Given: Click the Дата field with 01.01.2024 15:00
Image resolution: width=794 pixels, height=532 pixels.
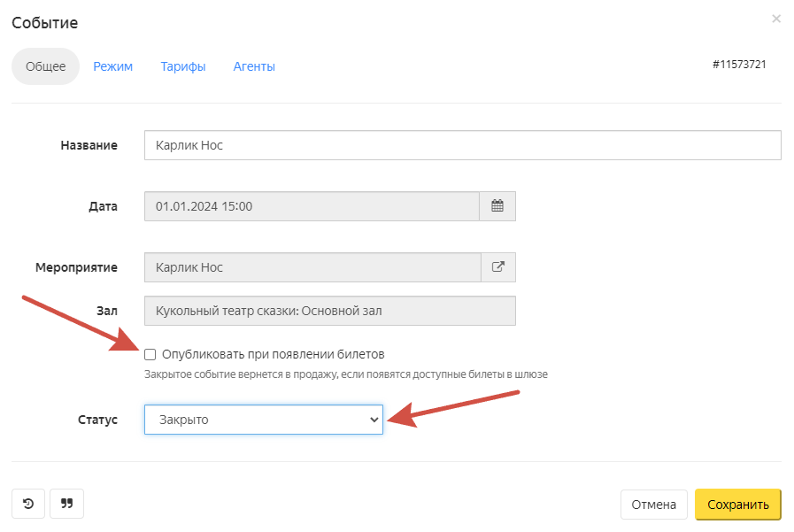Looking at the screenshot, I should pyautogui.click(x=312, y=206).
